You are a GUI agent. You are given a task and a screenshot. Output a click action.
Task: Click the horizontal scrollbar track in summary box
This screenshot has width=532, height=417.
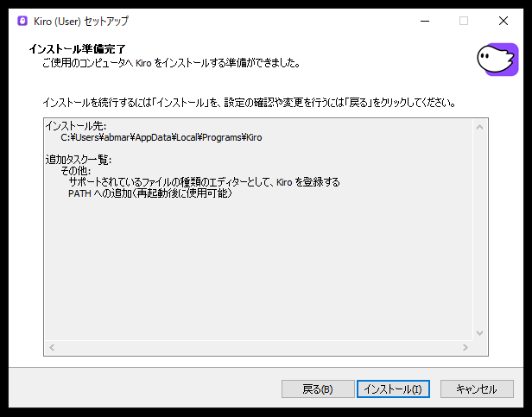pyautogui.click(x=259, y=347)
